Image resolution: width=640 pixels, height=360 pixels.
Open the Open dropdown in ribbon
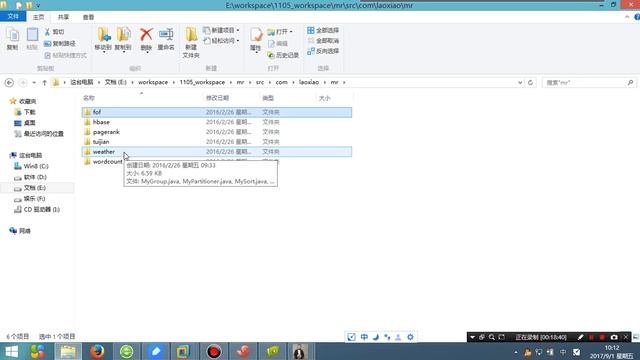tap(280, 31)
